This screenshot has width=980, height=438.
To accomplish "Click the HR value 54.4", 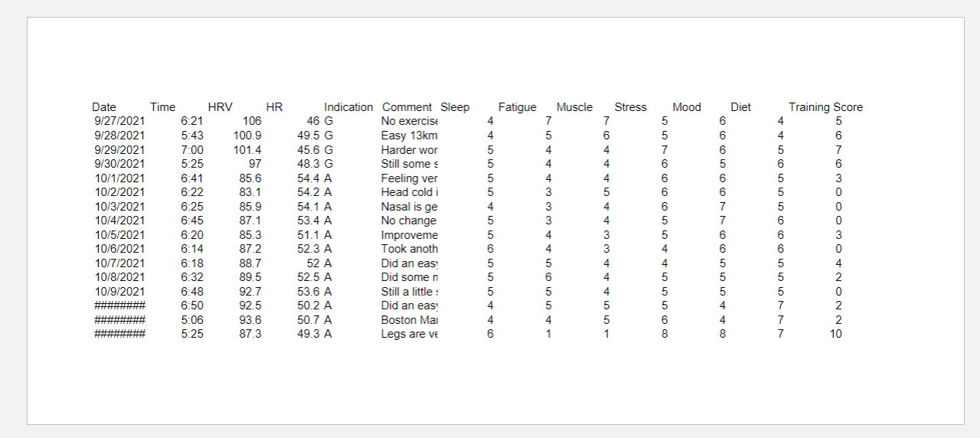I will (x=309, y=178).
